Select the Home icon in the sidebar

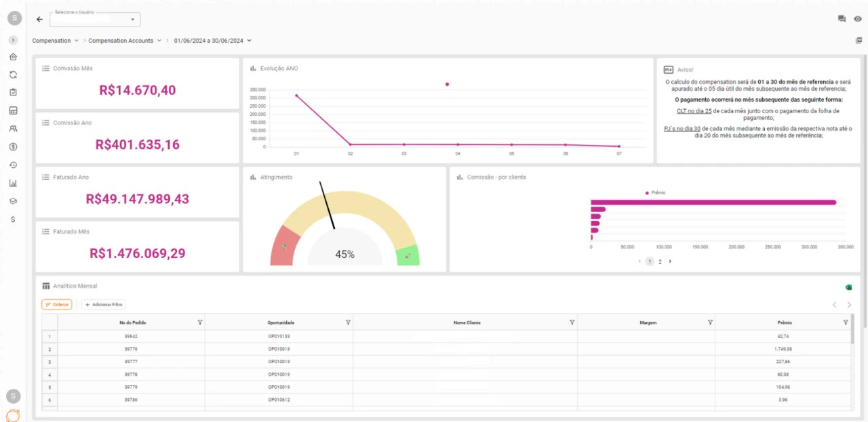click(13, 57)
